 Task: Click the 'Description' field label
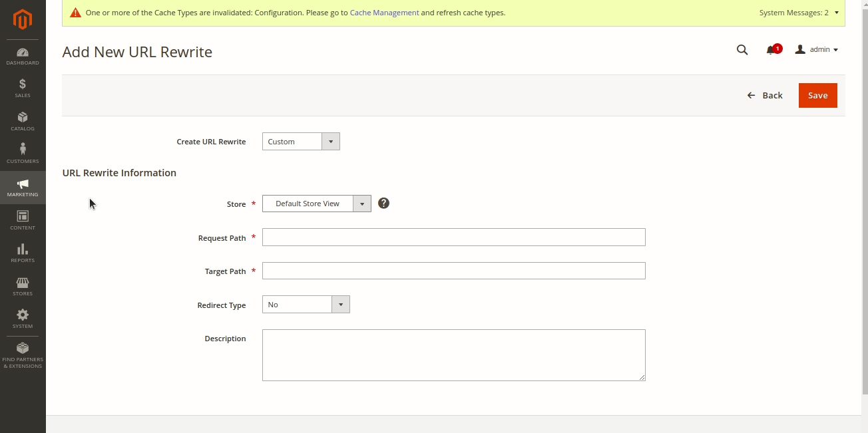(x=225, y=339)
